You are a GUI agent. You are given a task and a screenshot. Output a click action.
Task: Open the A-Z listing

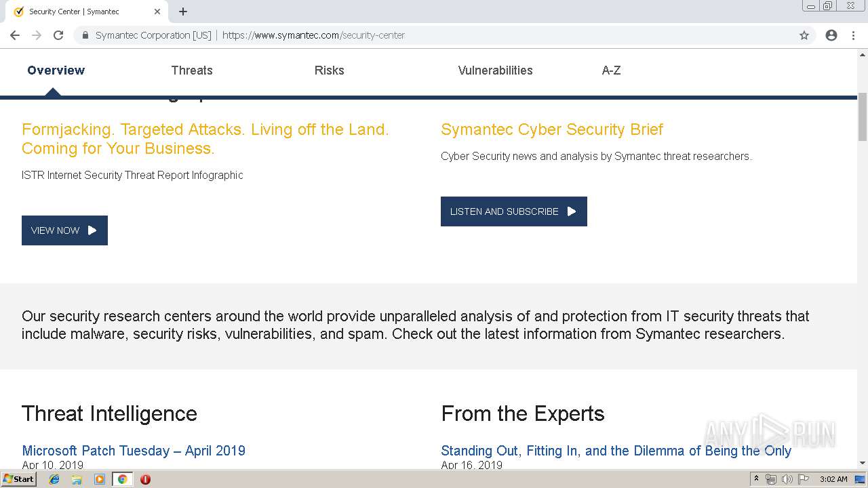click(612, 70)
